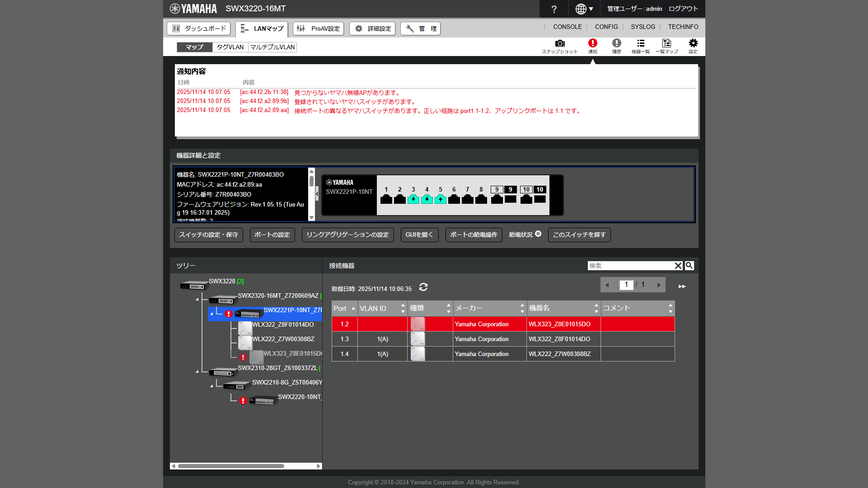Screen dimensions: 868x488
Task: Click the search magnifier icon
Action: [x=689, y=266]
